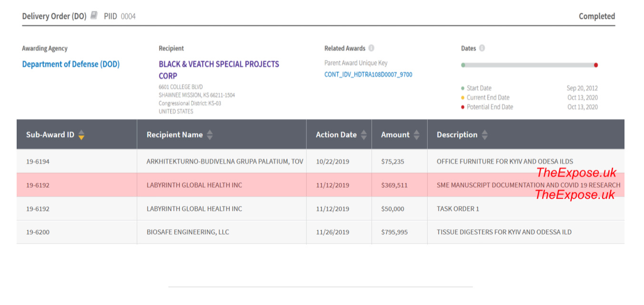Sort table by Sub-Award ID
The height and width of the screenshot is (305, 644).
click(81, 135)
